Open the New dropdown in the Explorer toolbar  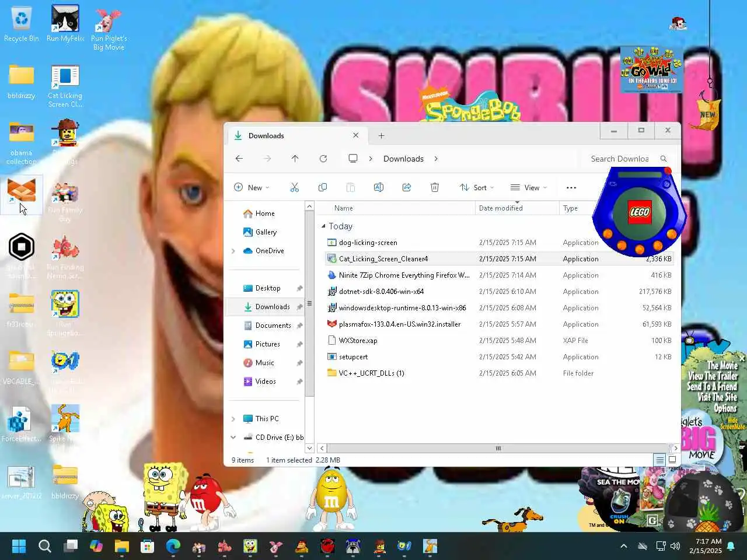(x=252, y=187)
